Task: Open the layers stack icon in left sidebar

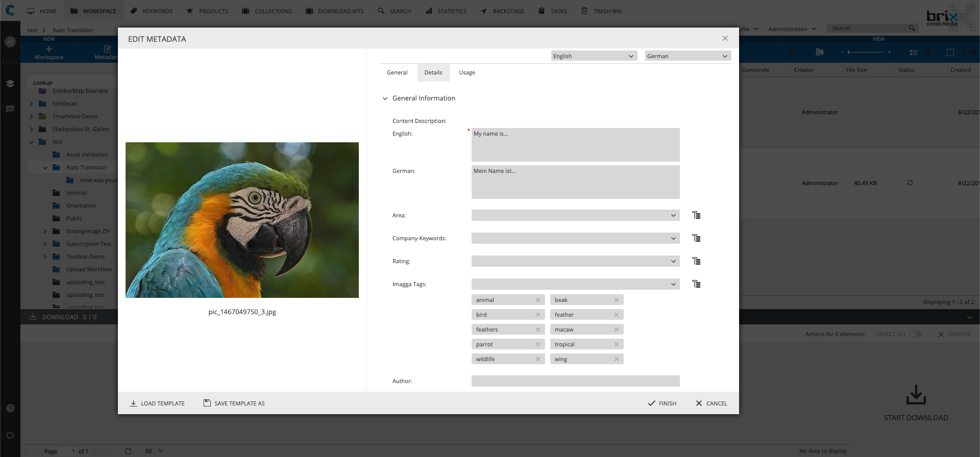Action: pyautogui.click(x=10, y=83)
